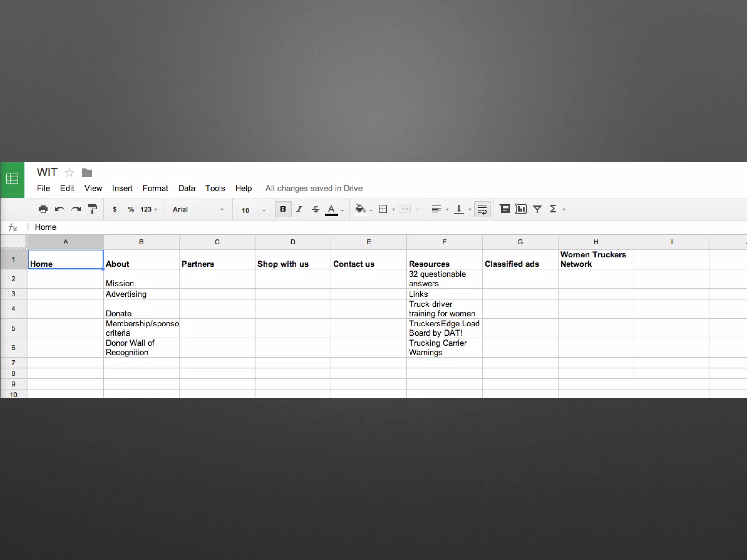Click the filter funnel icon
The image size is (747, 560).
[537, 209]
